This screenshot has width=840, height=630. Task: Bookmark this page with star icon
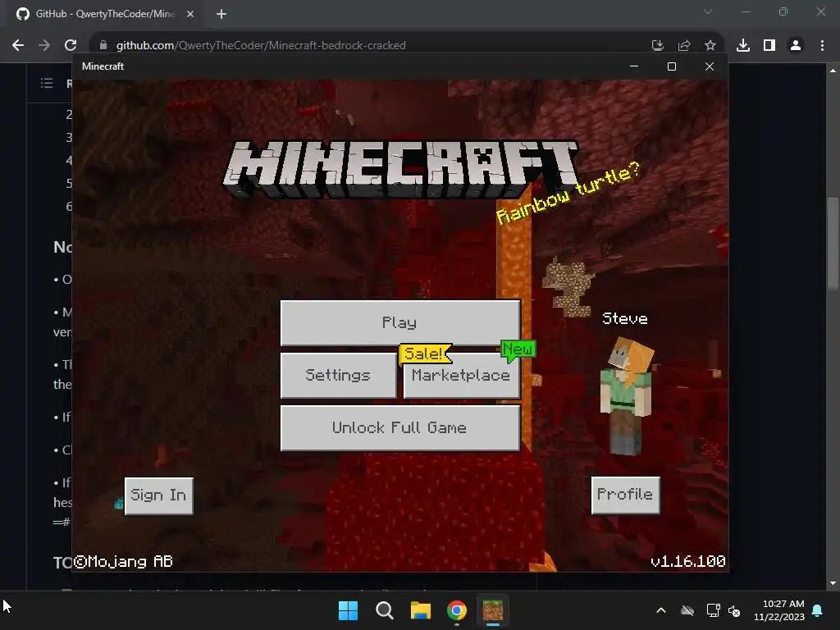point(710,46)
